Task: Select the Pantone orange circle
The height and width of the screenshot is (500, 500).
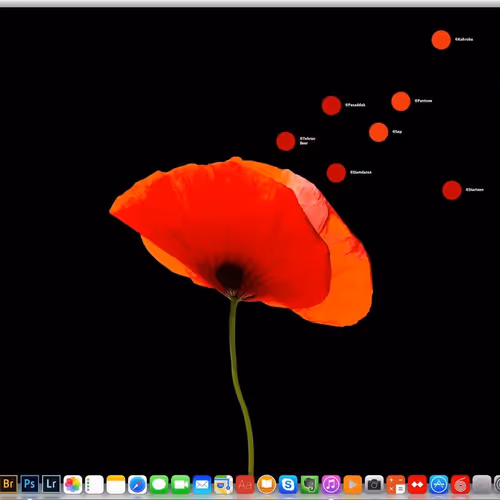Action: [x=401, y=101]
